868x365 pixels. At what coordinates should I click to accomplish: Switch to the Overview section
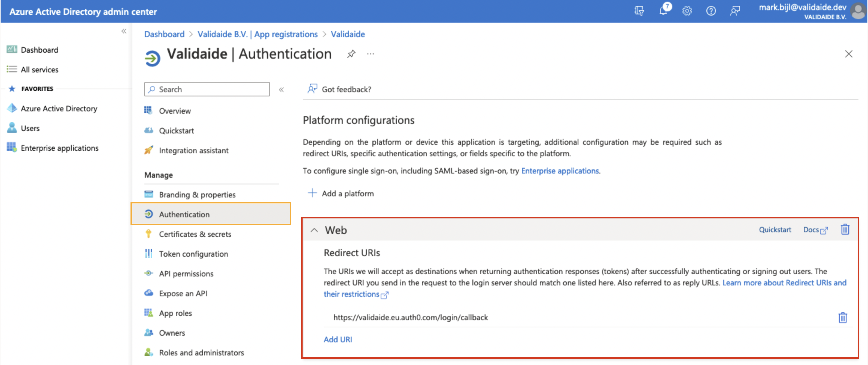[x=174, y=110]
